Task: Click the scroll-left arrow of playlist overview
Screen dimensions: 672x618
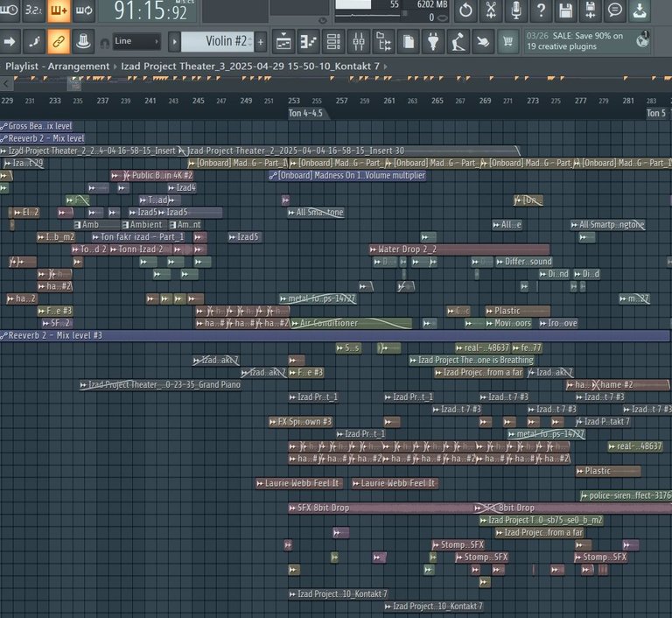Action: click(x=6, y=84)
